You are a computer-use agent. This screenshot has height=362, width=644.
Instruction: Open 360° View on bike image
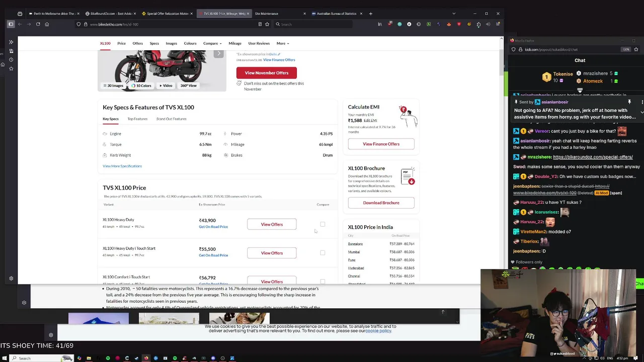(x=189, y=85)
